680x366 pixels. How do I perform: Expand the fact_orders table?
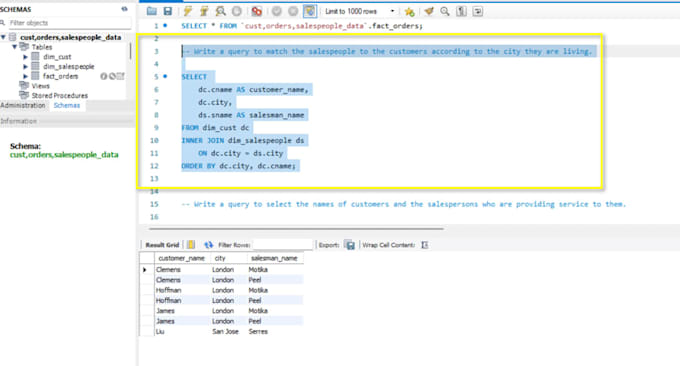click(25, 76)
